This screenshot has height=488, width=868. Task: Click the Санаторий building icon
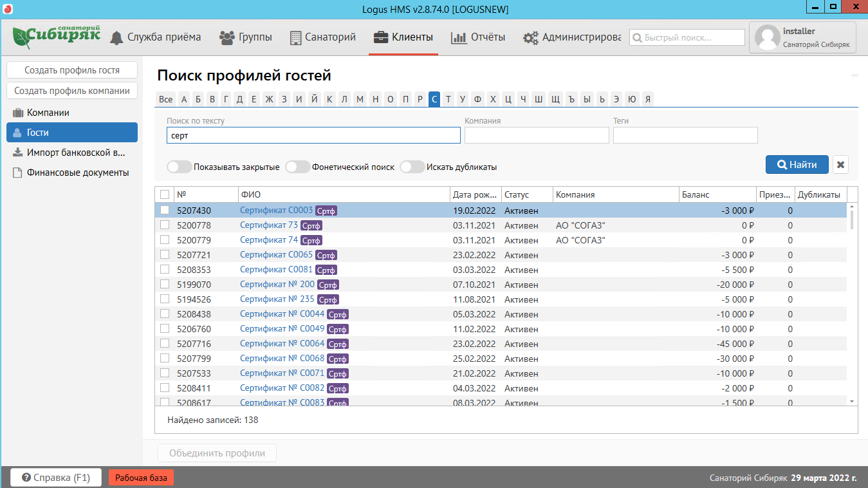[295, 37]
